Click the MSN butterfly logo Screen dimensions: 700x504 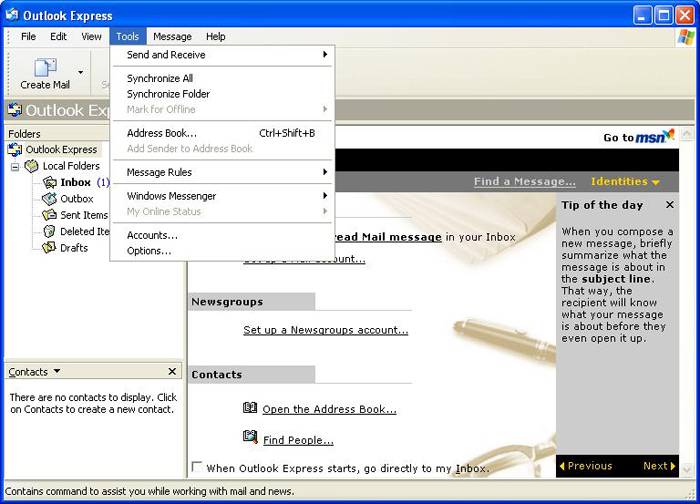tap(668, 134)
